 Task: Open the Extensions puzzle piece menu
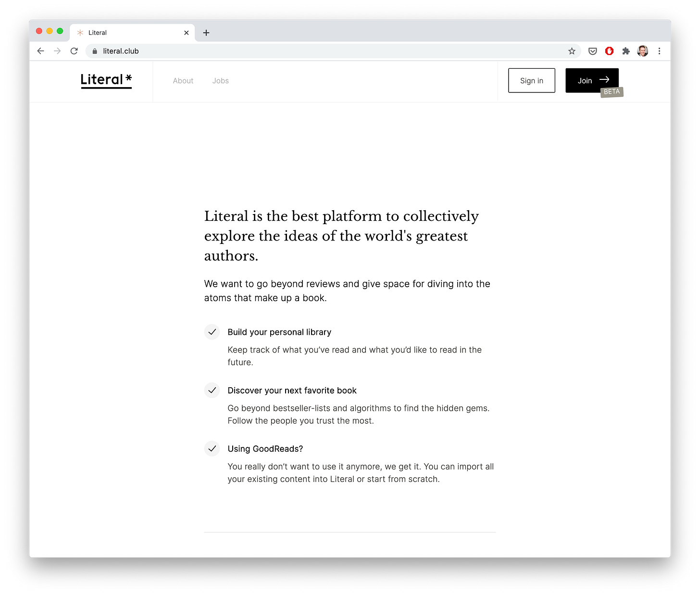626,51
